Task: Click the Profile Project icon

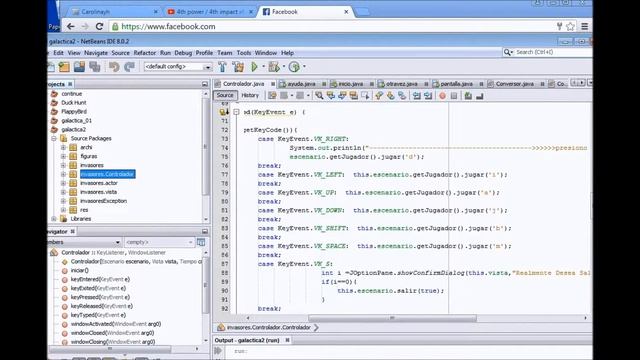Action: (x=294, y=67)
